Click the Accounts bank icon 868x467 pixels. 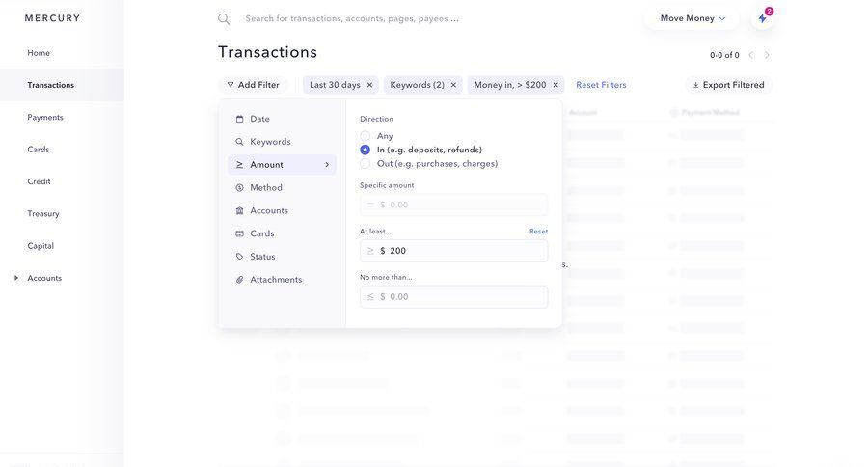pos(240,210)
